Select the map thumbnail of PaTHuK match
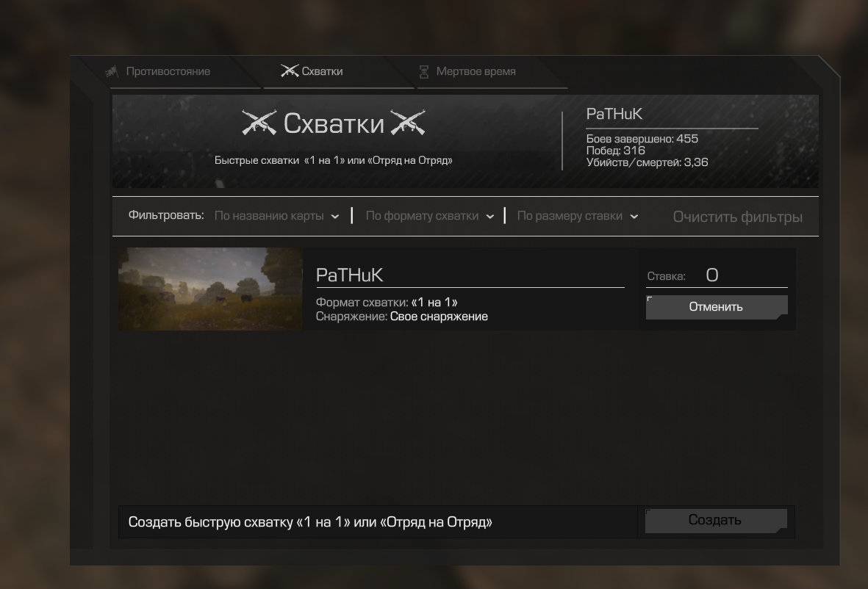Viewport: 868px width, 589px height. pyautogui.click(x=210, y=289)
